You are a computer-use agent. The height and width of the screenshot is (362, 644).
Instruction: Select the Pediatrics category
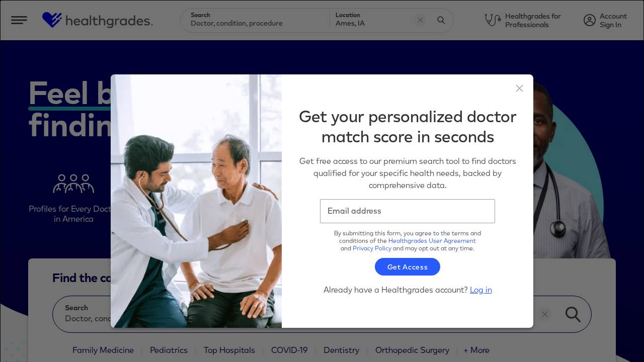point(169,350)
